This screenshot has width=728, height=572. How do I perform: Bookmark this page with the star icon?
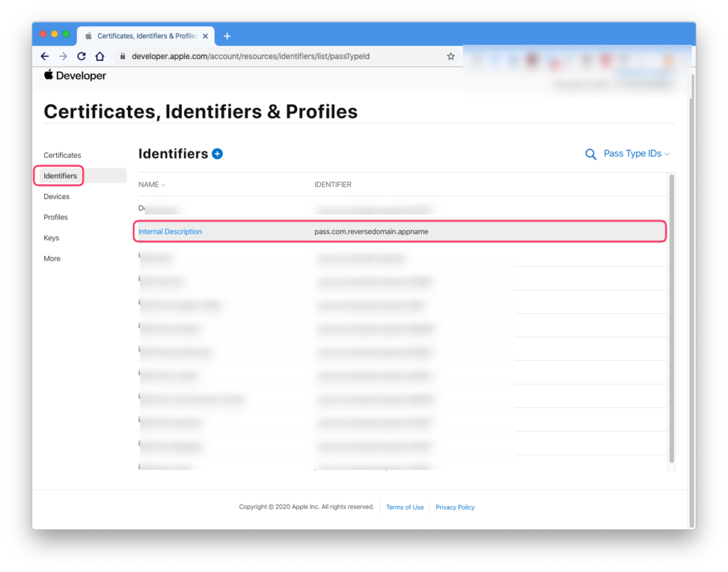(x=451, y=56)
